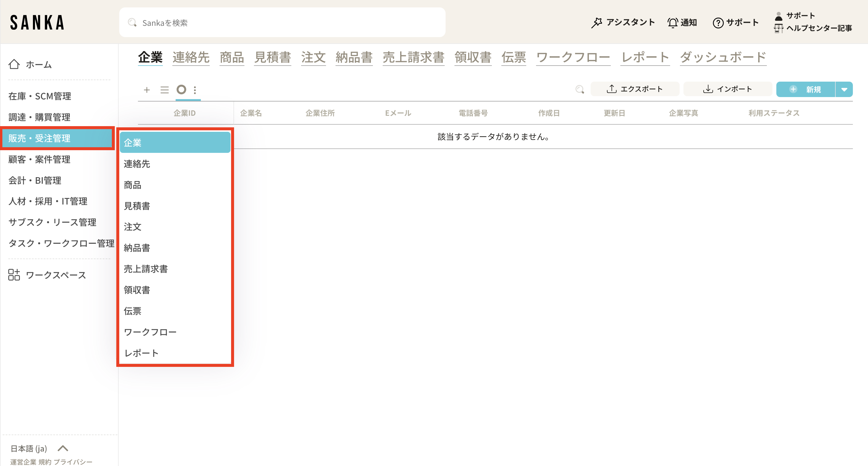The width and height of the screenshot is (868, 466).
Task: Select the circle view icon
Action: click(181, 90)
